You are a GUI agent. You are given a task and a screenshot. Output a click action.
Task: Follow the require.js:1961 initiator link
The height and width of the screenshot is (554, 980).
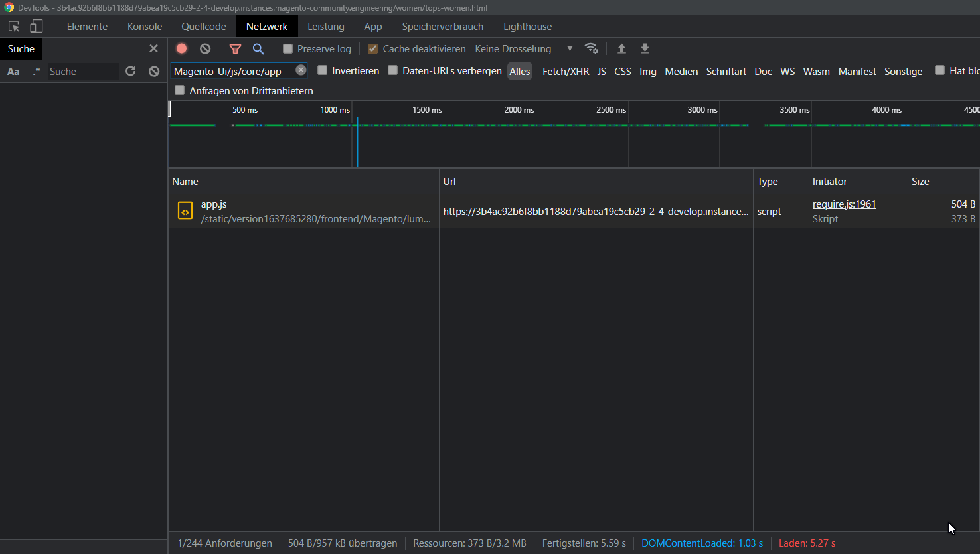(x=844, y=204)
